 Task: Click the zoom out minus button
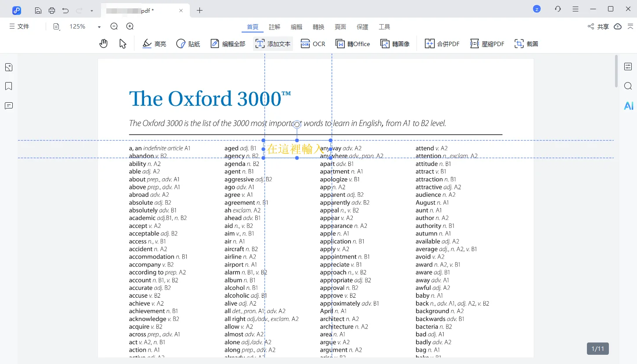[114, 26]
